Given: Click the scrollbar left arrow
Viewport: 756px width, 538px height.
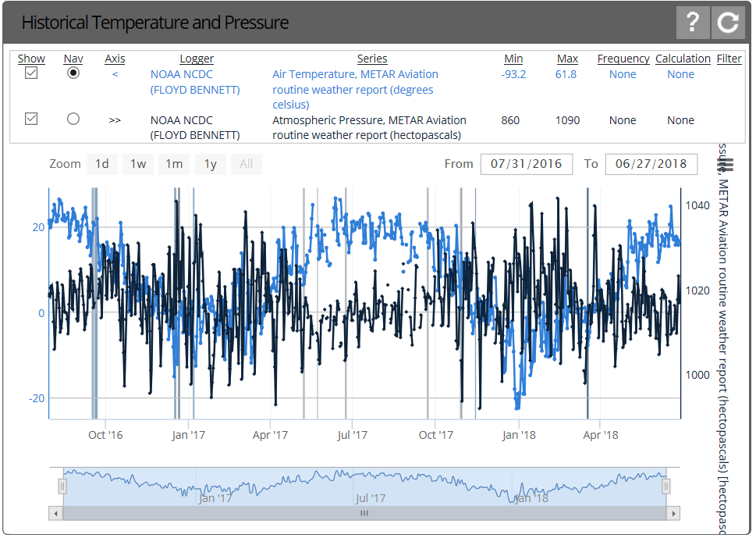Looking at the screenshot, I should (55, 513).
